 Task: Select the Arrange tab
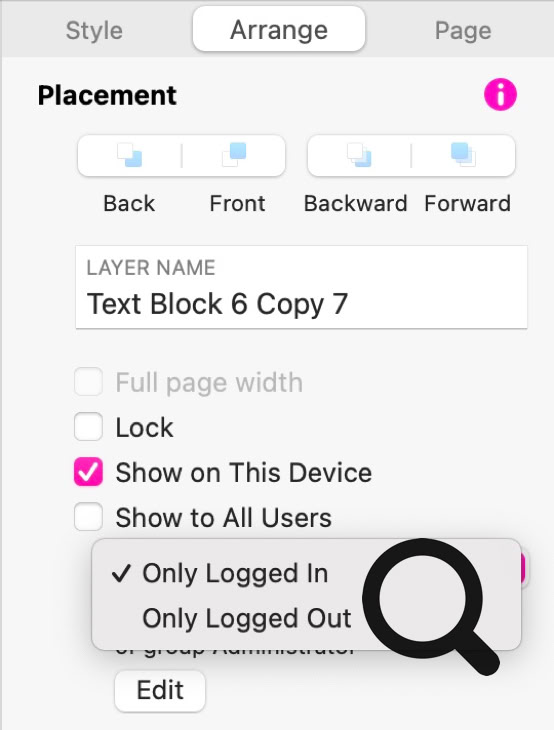pyautogui.click(x=279, y=29)
